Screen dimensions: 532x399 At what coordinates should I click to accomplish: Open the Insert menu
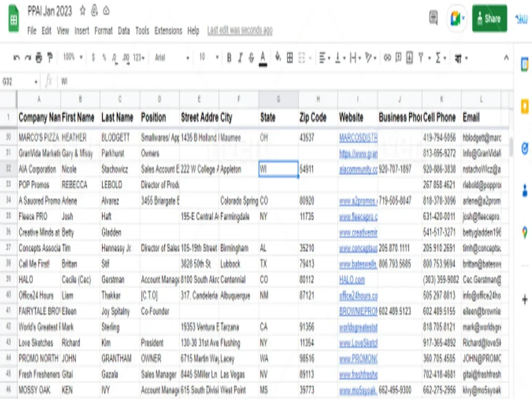[x=82, y=31]
